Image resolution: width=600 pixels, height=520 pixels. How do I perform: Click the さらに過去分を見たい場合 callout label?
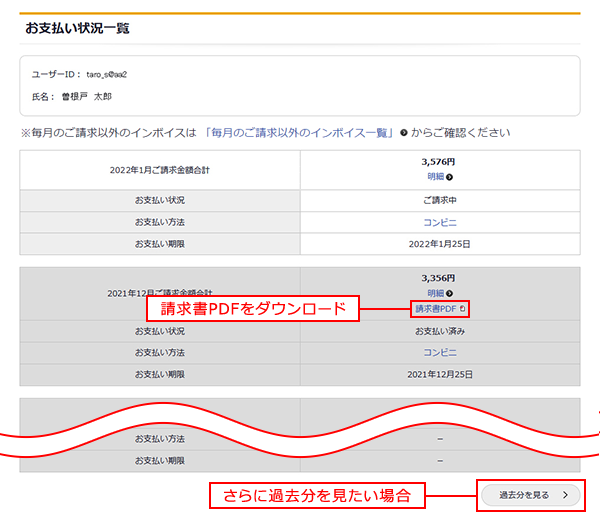pyautogui.click(x=317, y=494)
